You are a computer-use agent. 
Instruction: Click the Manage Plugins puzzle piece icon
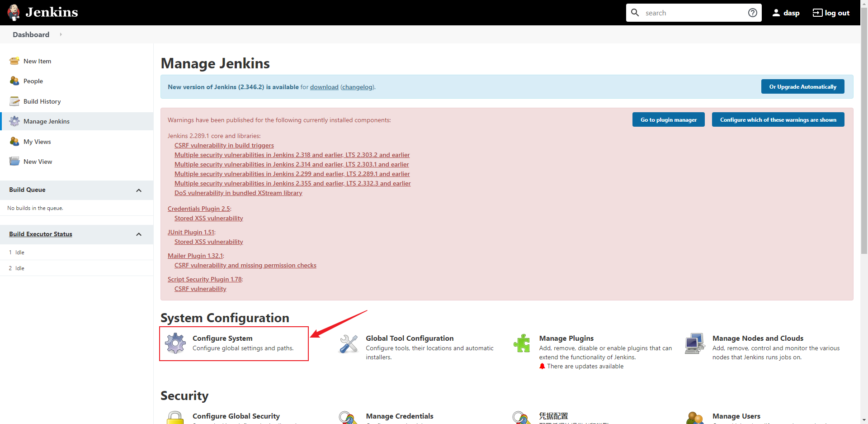[x=522, y=343]
